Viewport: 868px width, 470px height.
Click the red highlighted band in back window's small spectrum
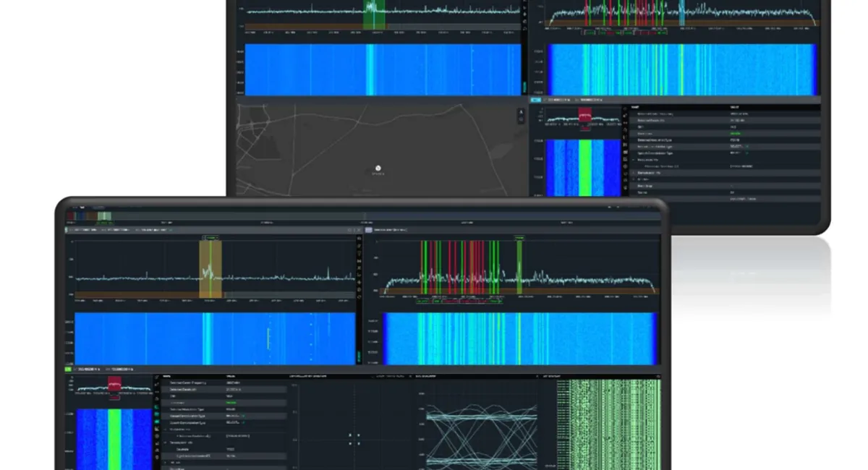584,114
